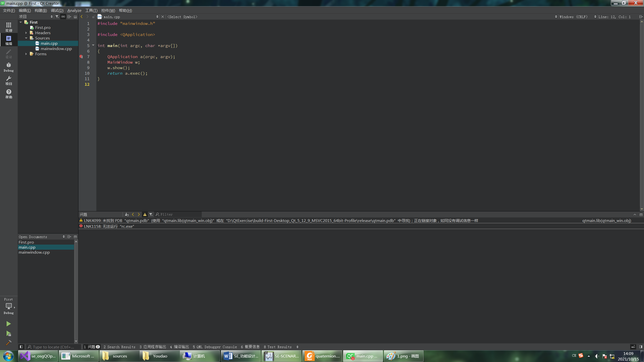This screenshot has width=644, height=362.
Task: Click Qt Creator taskbar icon in Windows taskbar
Action: coord(363,356)
